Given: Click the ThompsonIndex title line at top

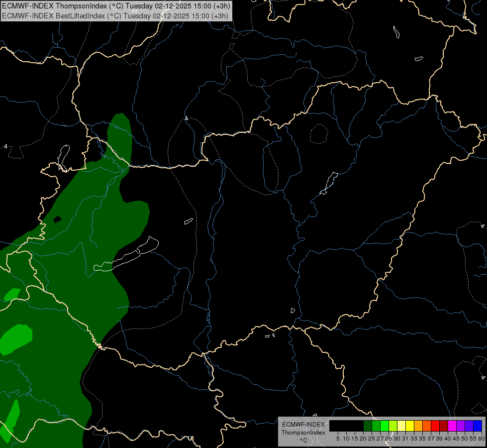Looking at the screenshot, I should tap(115, 6).
